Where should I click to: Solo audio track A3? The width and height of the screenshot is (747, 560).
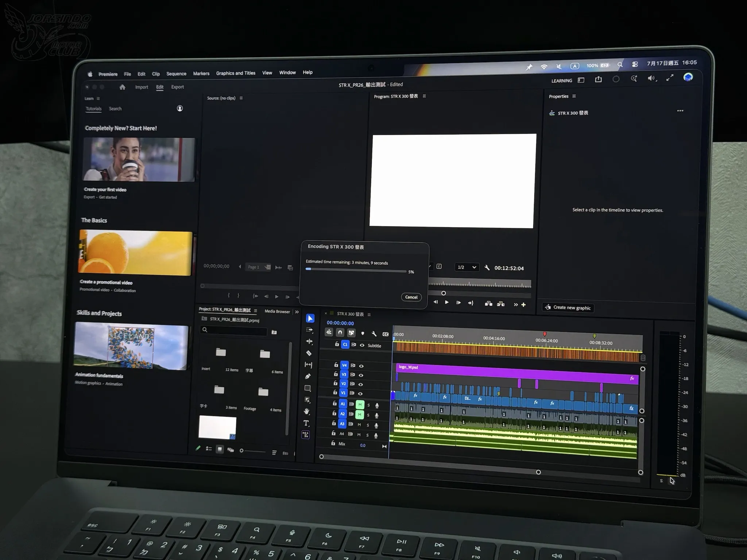[x=368, y=425]
